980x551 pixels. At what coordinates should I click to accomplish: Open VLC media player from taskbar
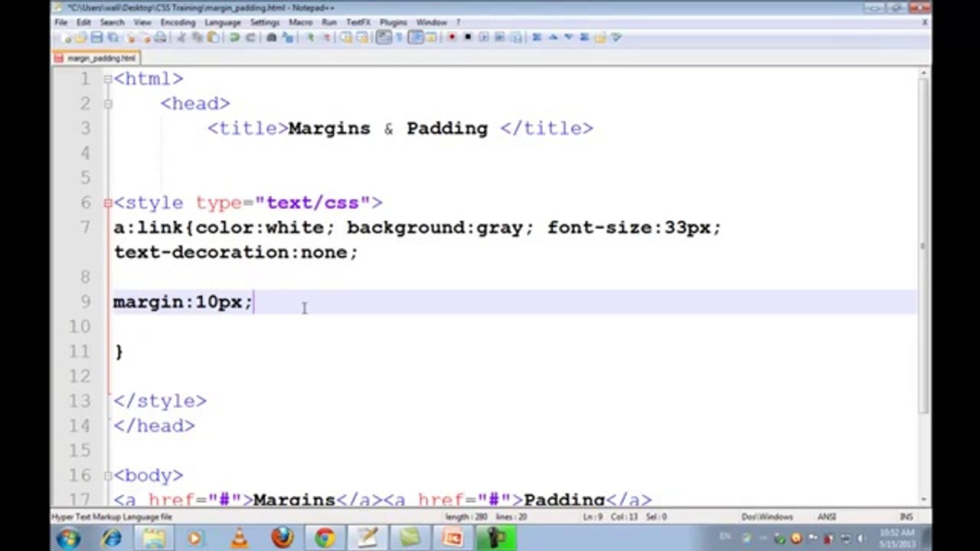tap(240, 538)
